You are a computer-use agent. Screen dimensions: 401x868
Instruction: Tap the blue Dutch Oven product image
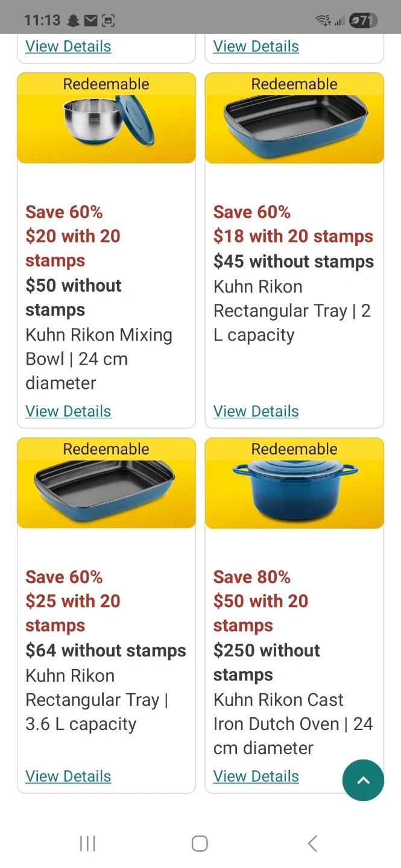coord(295,491)
